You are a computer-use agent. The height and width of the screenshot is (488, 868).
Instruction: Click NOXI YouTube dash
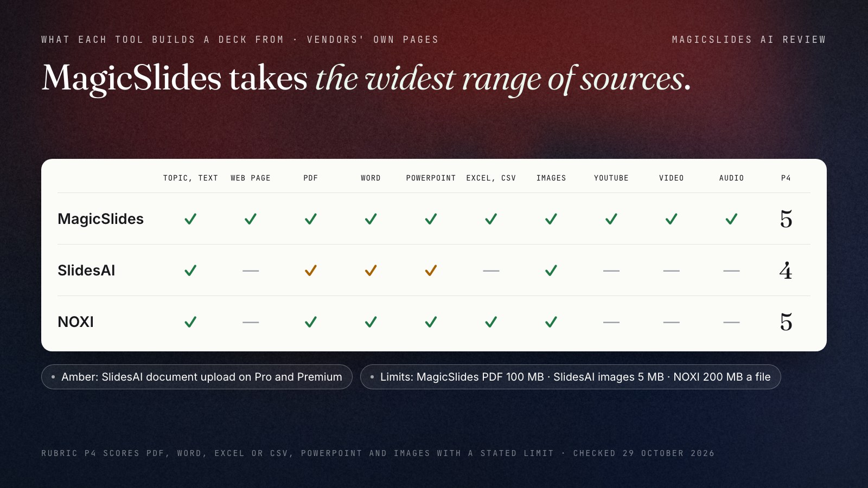point(611,322)
